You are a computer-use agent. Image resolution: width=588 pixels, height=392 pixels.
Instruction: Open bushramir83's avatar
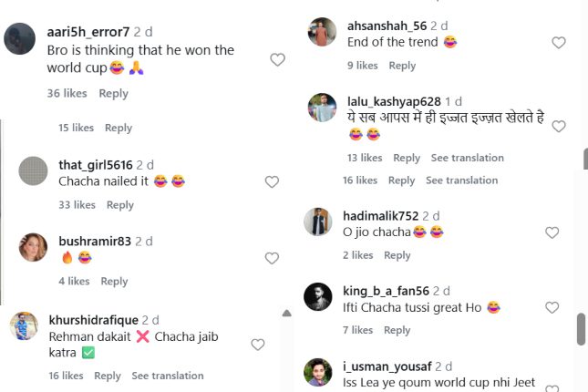click(33, 248)
